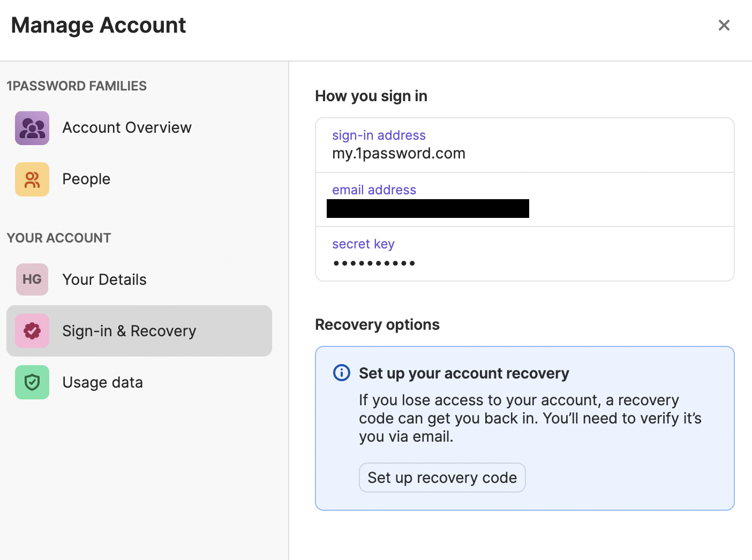This screenshot has height=560, width=752.
Task: Open the Your Details section
Action: (x=104, y=279)
